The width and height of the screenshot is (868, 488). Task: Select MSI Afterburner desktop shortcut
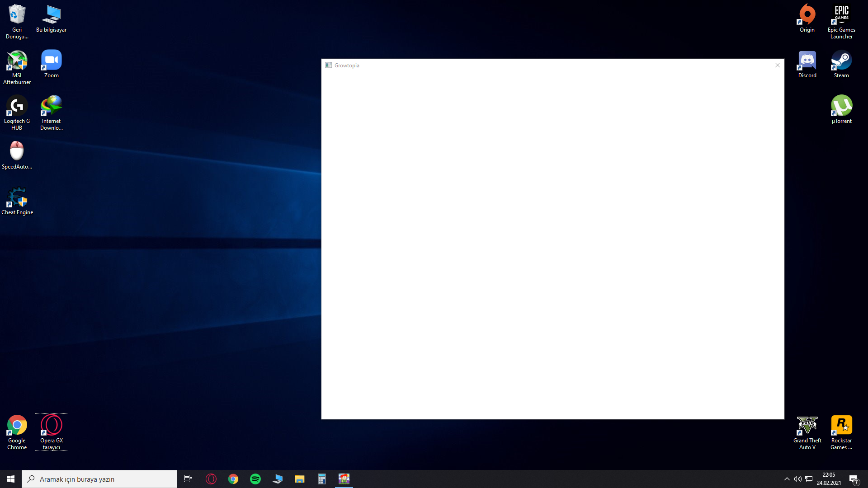[17, 67]
